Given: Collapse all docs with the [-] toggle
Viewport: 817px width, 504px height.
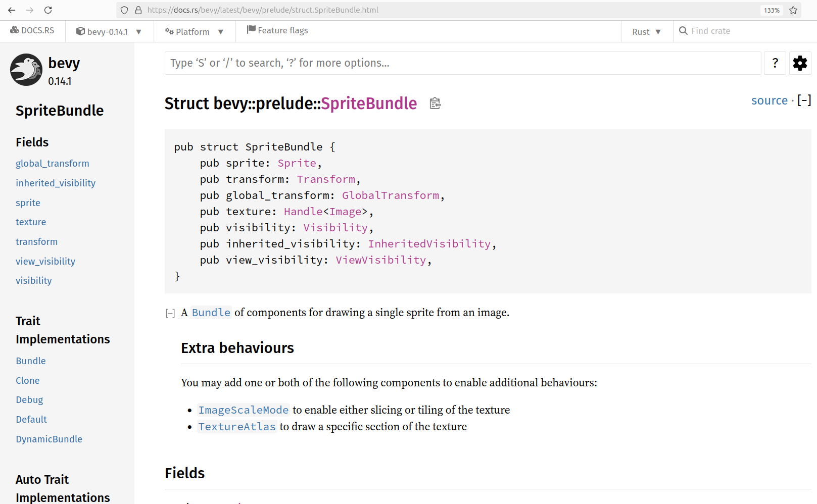Looking at the screenshot, I should click(x=804, y=100).
